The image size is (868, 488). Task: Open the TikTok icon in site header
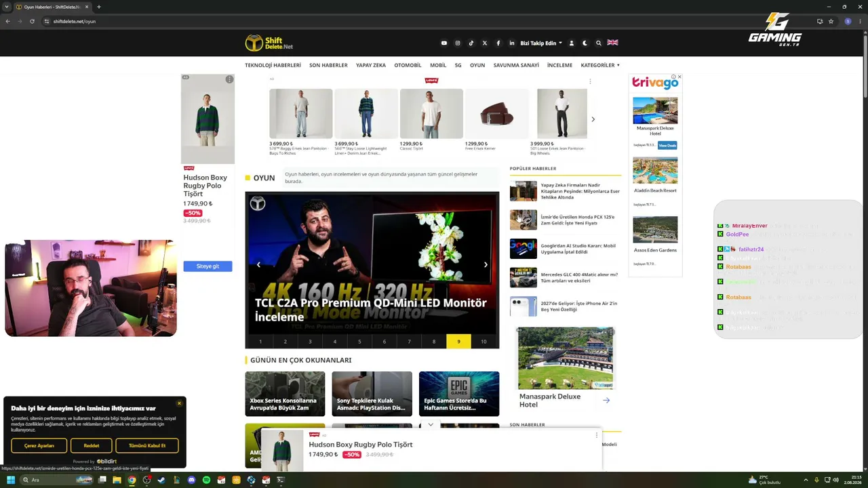(x=471, y=43)
